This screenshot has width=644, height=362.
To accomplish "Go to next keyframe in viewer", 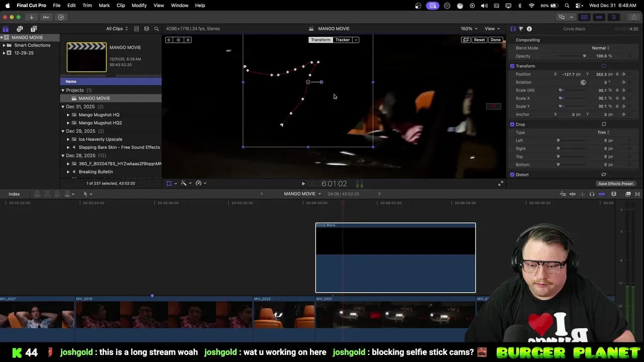I will [x=188, y=40].
